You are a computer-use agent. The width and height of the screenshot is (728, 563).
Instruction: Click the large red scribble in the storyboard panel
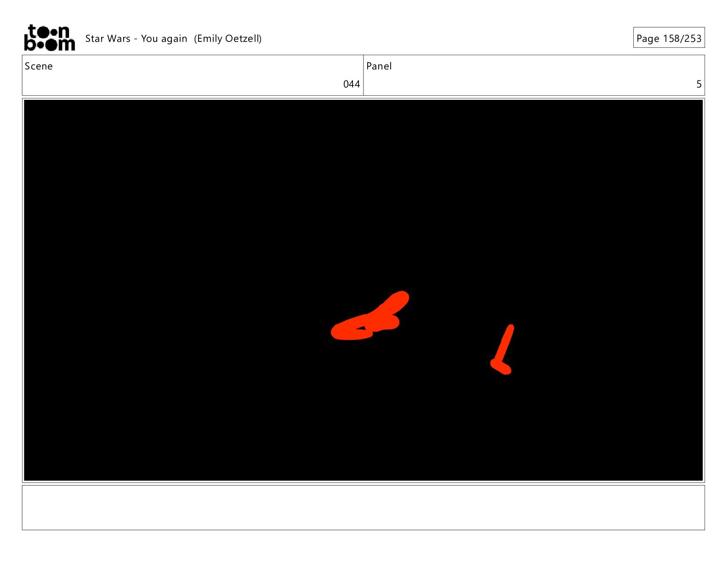tap(370, 316)
